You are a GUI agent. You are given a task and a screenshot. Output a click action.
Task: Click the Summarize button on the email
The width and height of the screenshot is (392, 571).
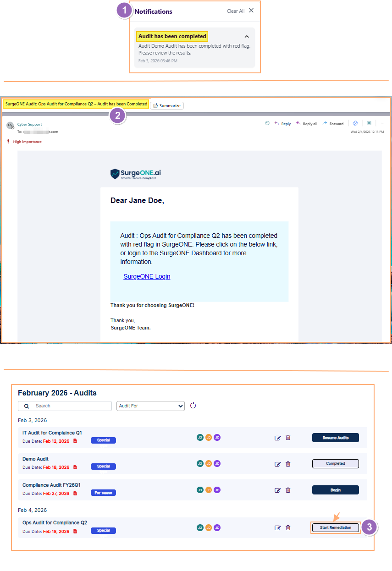coord(166,105)
